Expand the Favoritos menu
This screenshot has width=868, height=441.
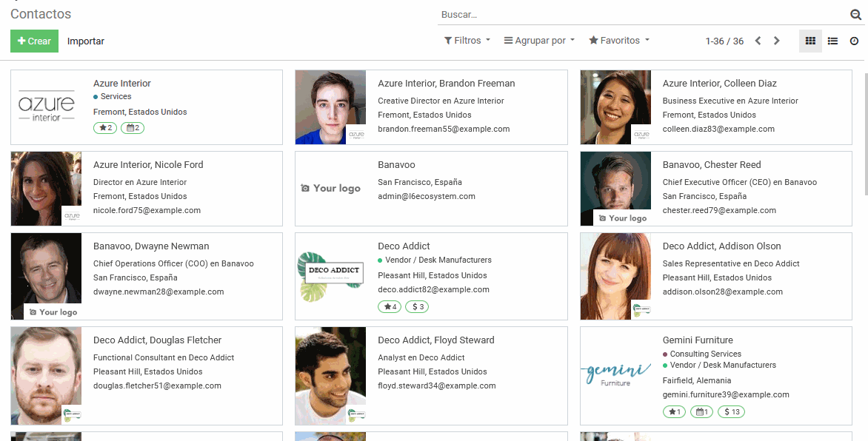pos(619,41)
